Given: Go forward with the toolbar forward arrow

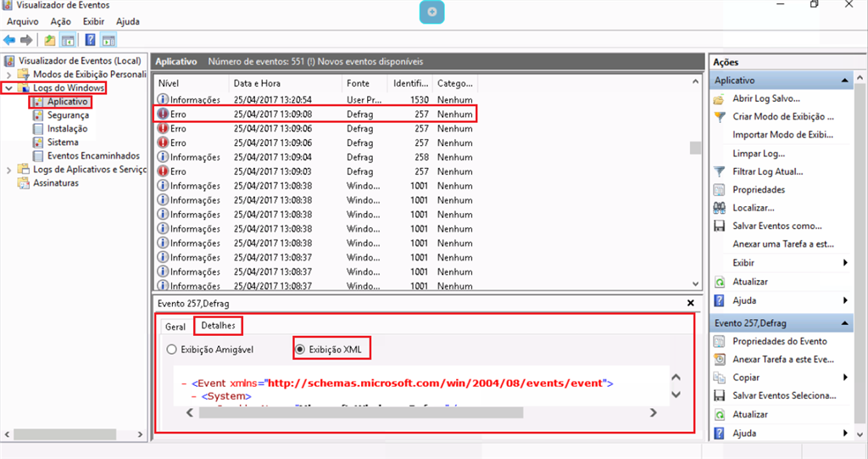Looking at the screenshot, I should (26, 40).
